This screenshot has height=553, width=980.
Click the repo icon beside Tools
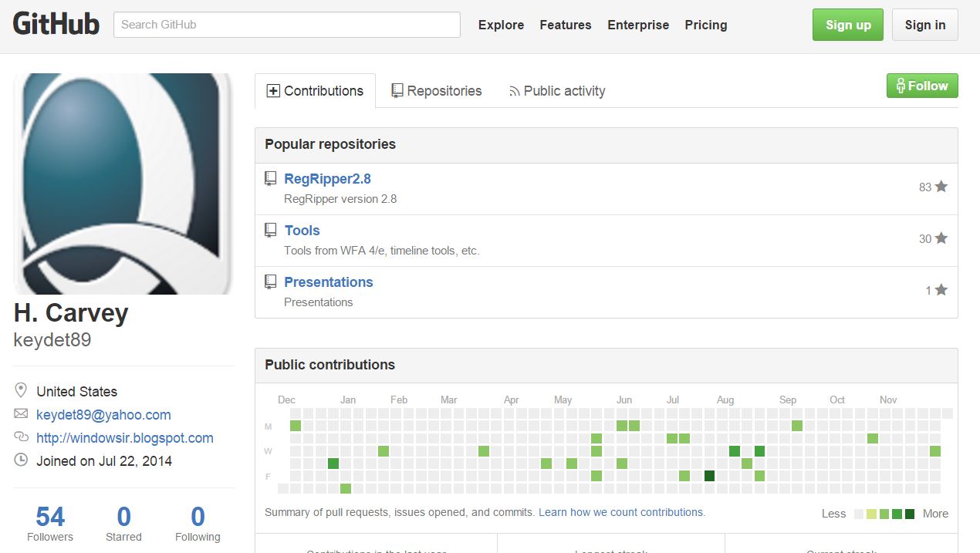[x=270, y=231]
